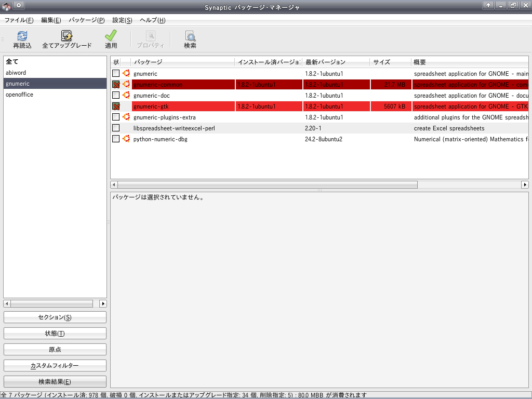Screen dimensions: 532x399
Task: Sort by パッケージ column header
Action: coord(183,62)
